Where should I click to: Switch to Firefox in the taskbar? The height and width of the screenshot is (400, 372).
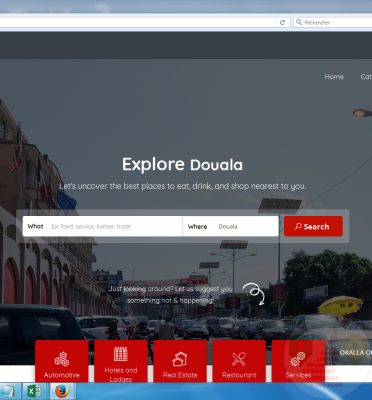click(x=62, y=391)
